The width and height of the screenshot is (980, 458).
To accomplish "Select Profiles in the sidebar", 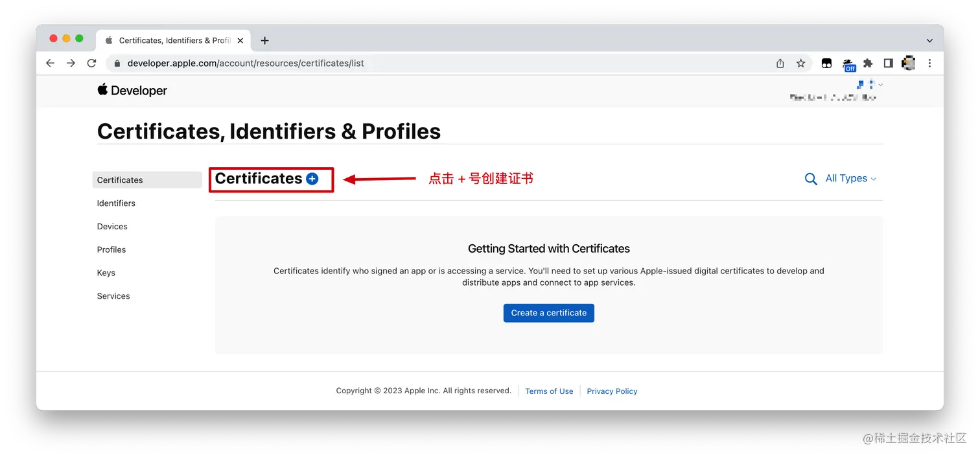I will point(111,250).
